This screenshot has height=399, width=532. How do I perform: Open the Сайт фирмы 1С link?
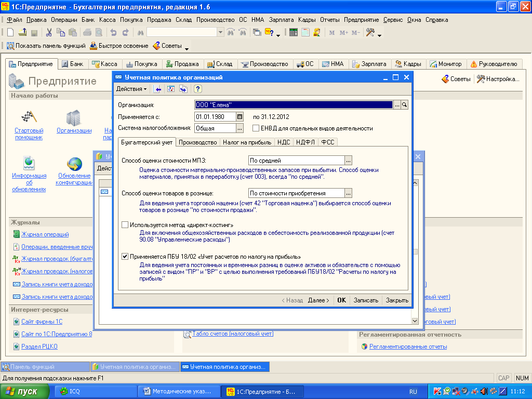42,322
